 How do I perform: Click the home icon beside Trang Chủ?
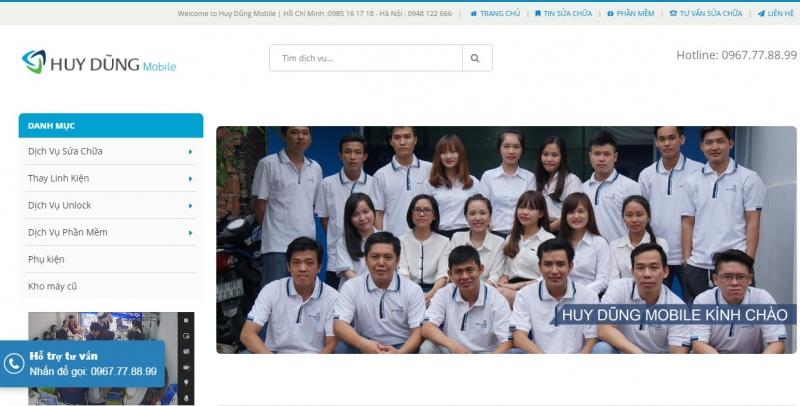click(473, 14)
